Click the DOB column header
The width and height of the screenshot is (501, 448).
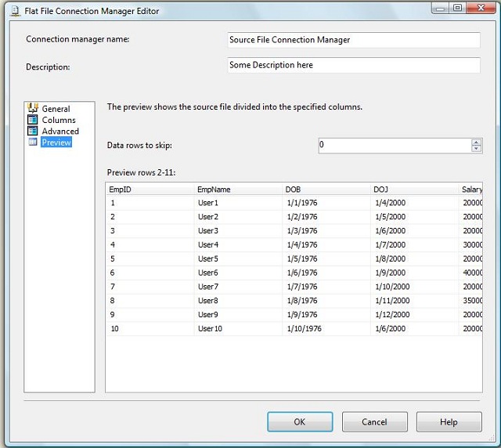click(326, 190)
